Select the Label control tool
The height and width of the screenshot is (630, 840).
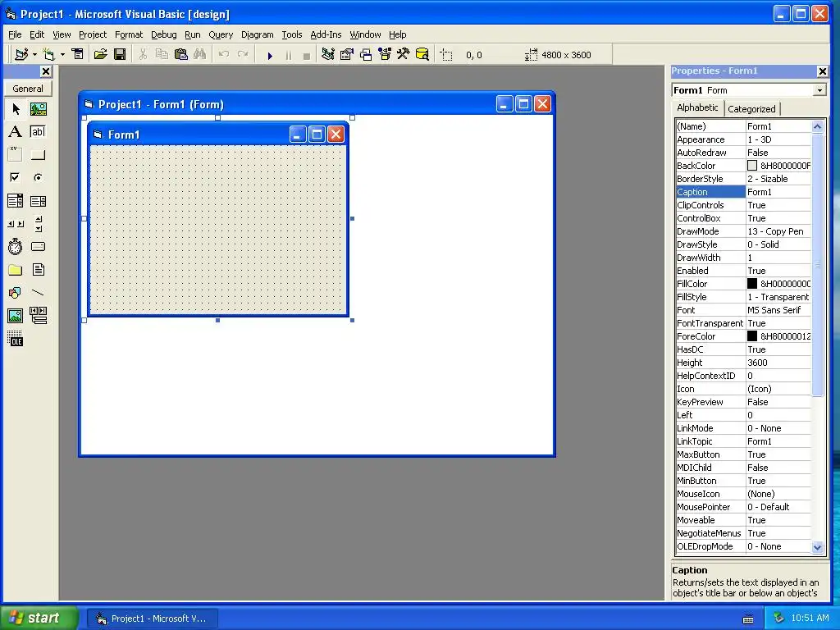click(16, 132)
